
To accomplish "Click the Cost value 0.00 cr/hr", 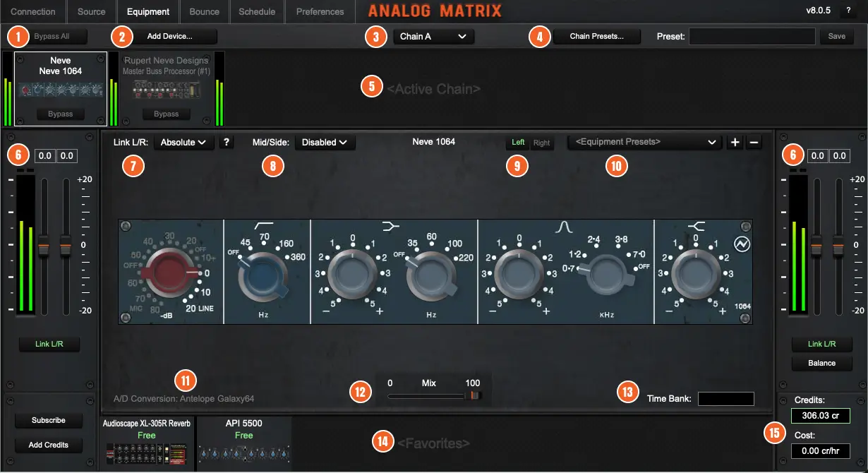I will click(x=821, y=451).
